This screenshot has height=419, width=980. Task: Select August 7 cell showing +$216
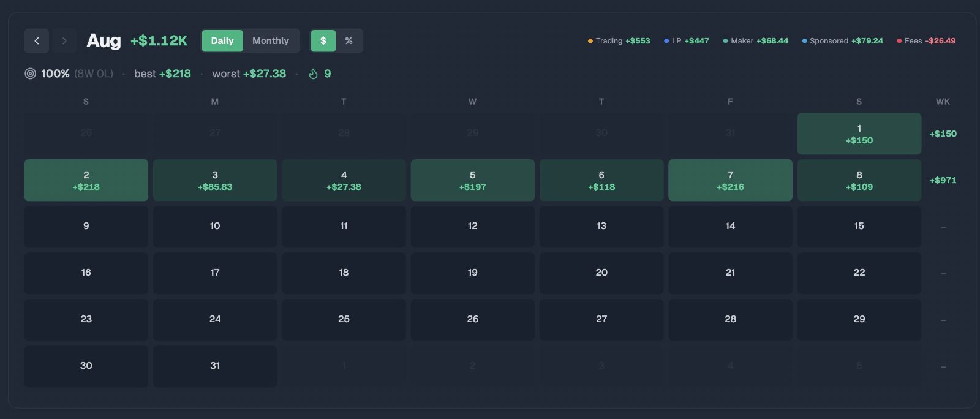click(x=730, y=180)
